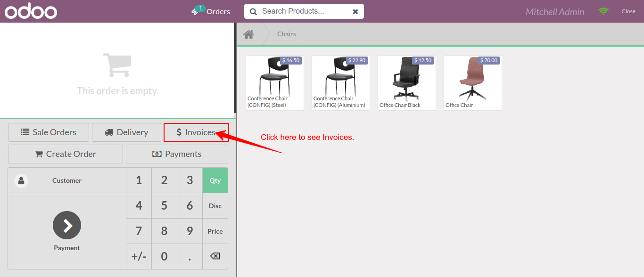The image size is (644, 277).
Task: Go to the home category icon
Action: (249, 34)
